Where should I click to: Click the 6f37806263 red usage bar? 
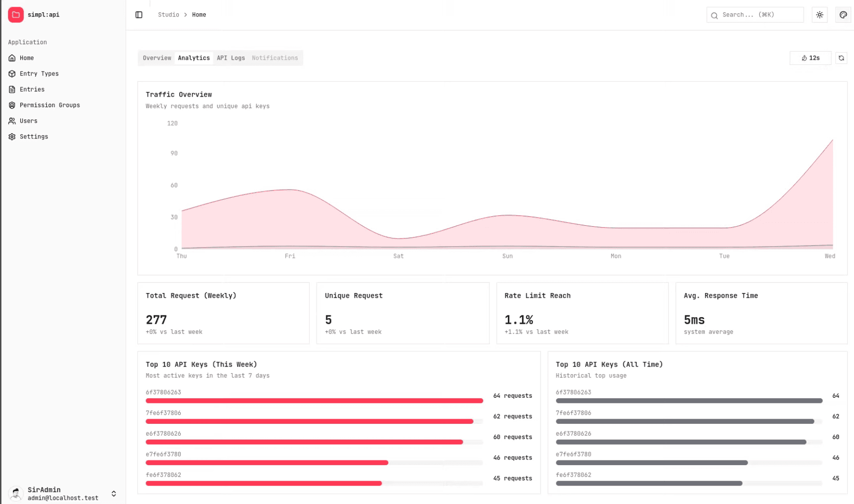point(314,401)
